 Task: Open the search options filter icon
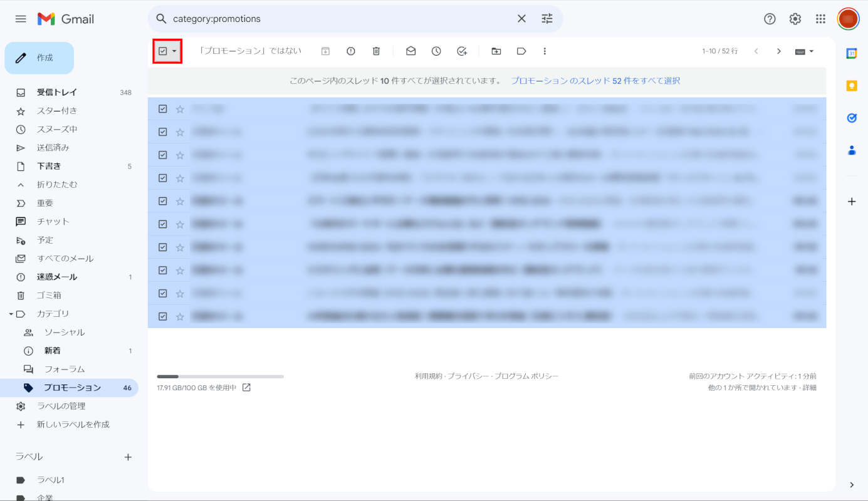(x=547, y=19)
